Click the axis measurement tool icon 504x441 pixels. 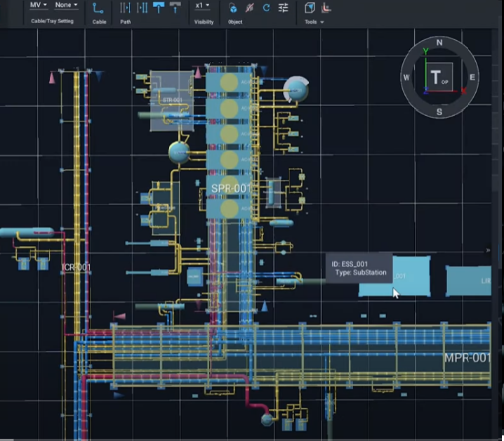pyautogui.click(x=326, y=8)
